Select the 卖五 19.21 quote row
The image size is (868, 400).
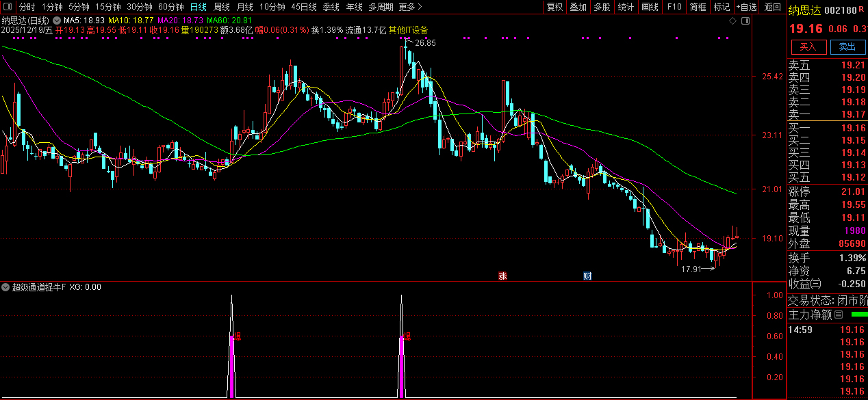click(x=827, y=65)
